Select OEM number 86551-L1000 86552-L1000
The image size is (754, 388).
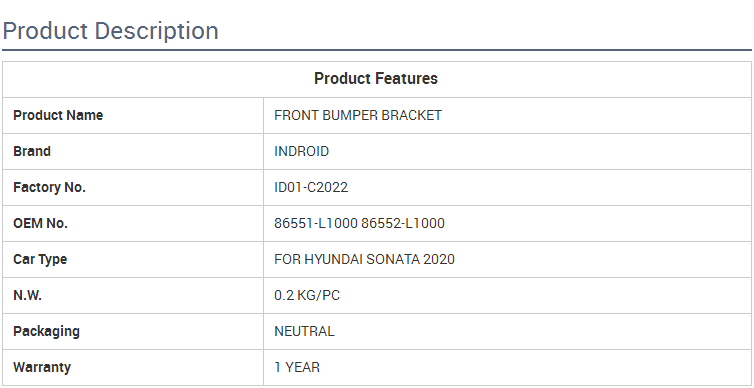pos(359,224)
